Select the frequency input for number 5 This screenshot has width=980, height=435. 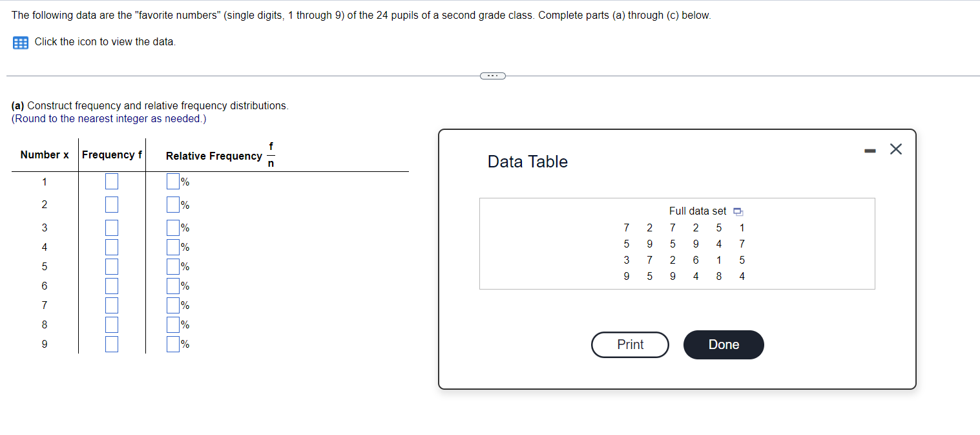tap(111, 266)
